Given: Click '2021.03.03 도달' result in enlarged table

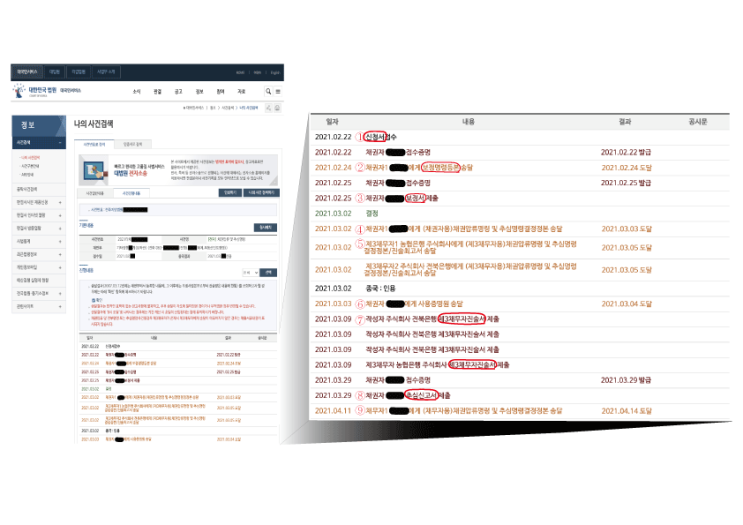Looking at the screenshot, I should click(x=626, y=229).
